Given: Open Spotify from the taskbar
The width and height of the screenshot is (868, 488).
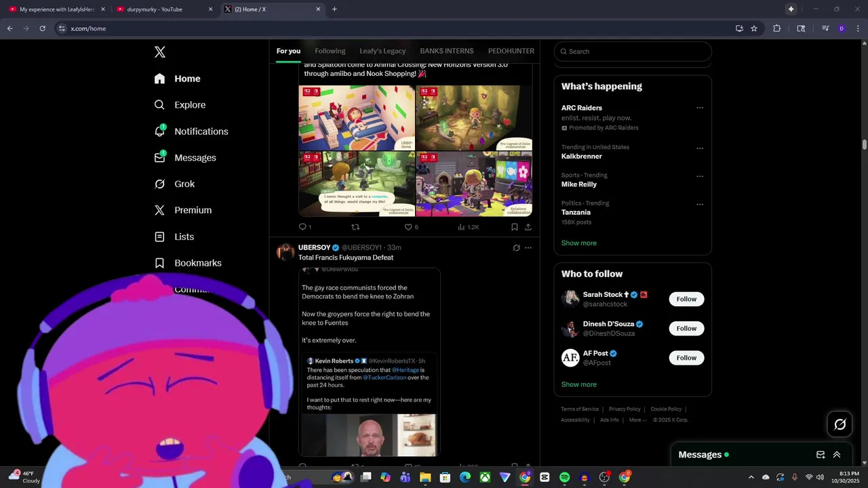Looking at the screenshot, I should 564,477.
